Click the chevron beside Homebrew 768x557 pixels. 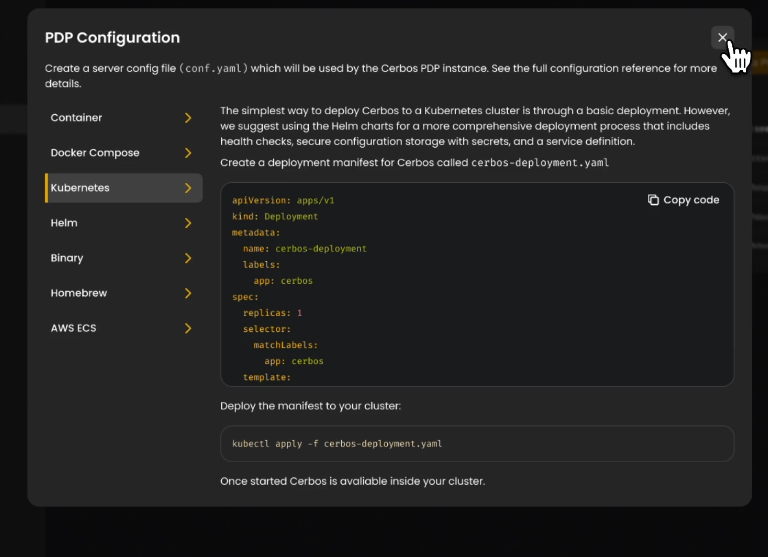click(x=188, y=293)
